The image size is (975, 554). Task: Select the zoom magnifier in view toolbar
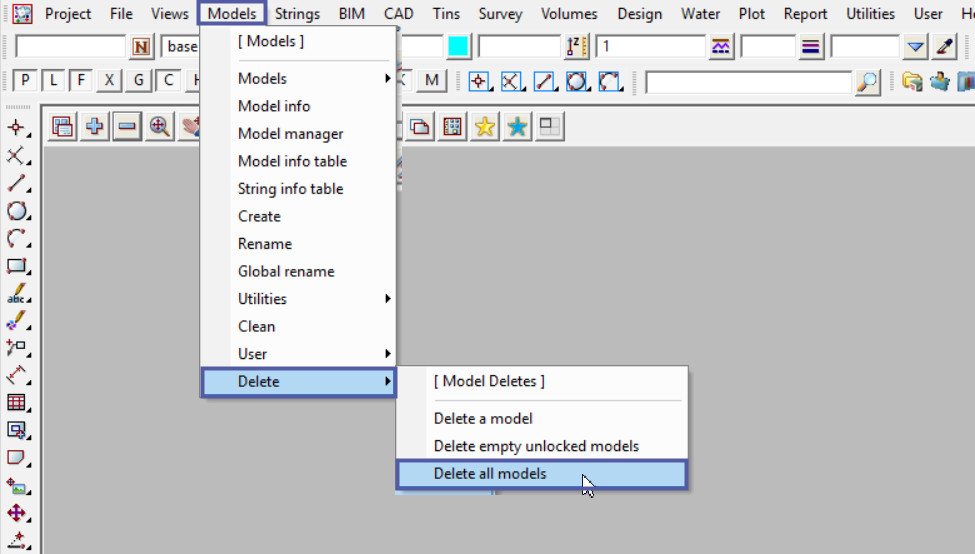point(158,127)
